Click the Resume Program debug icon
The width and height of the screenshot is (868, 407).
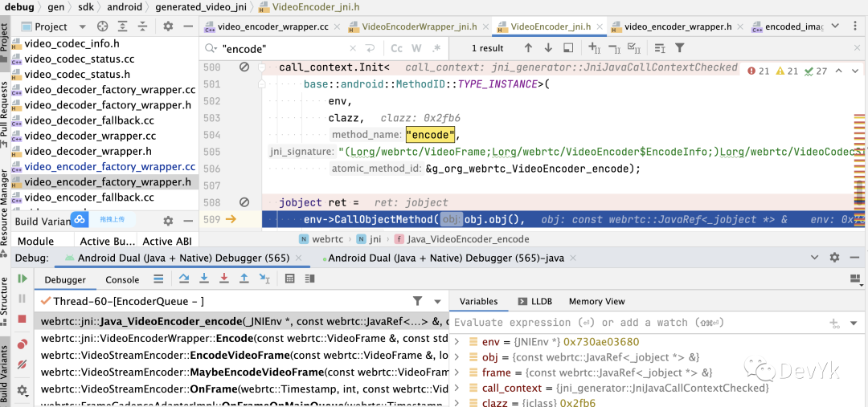[x=23, y=279]
